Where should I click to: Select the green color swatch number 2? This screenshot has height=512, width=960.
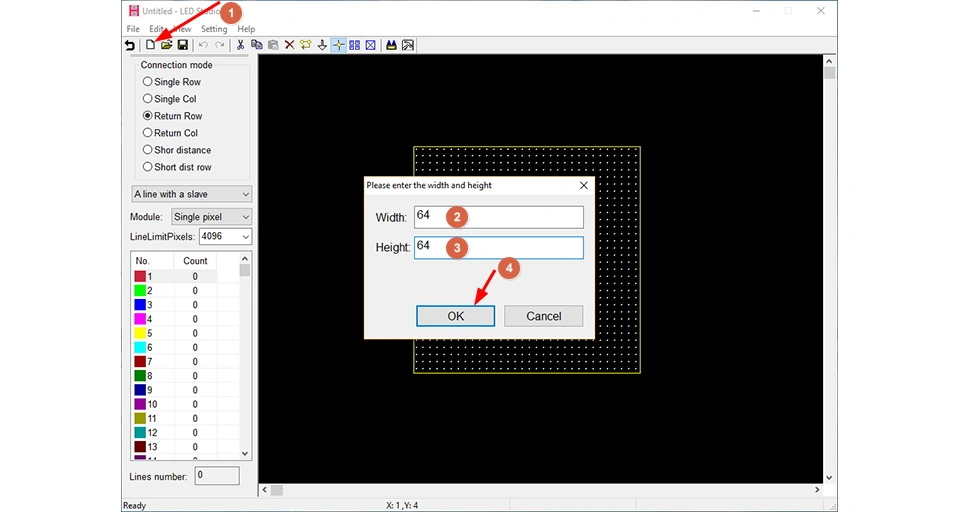tap(140, 290)
